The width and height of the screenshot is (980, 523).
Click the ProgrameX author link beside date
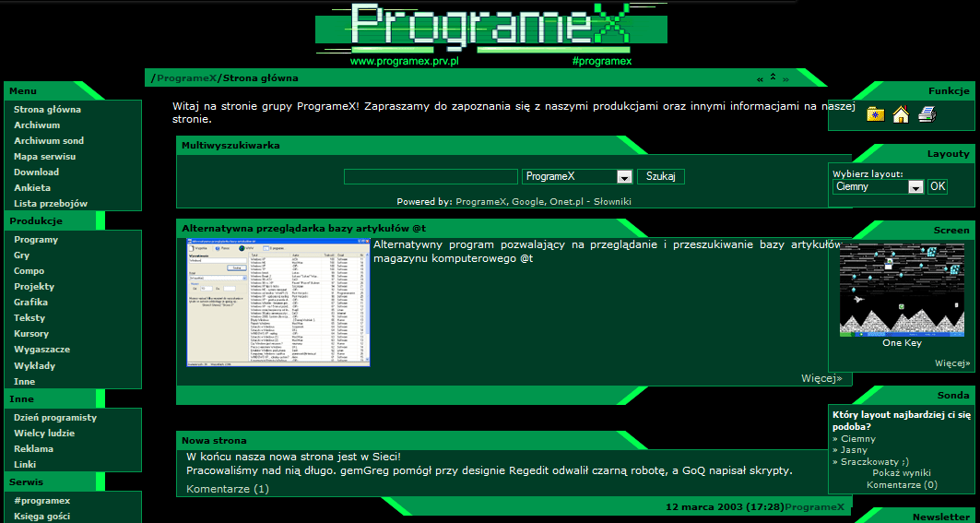pyautogui.click(x=815, y=506)
